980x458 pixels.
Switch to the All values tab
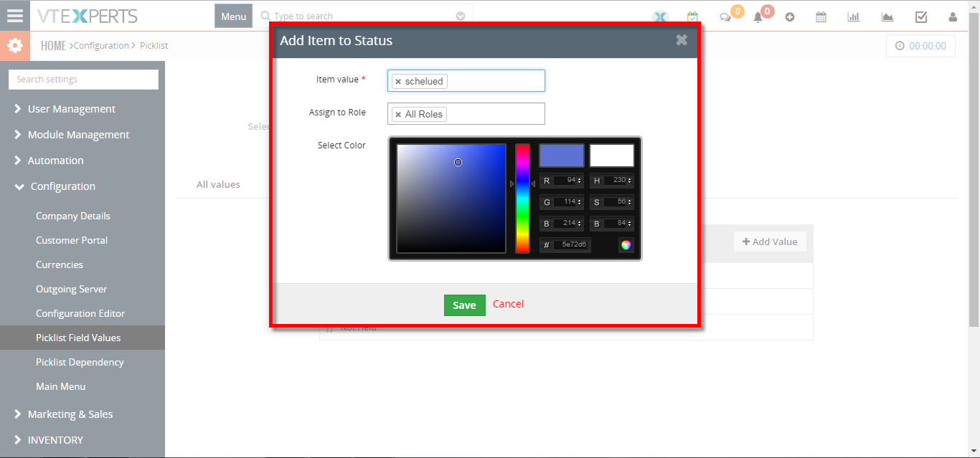[218, 184]
